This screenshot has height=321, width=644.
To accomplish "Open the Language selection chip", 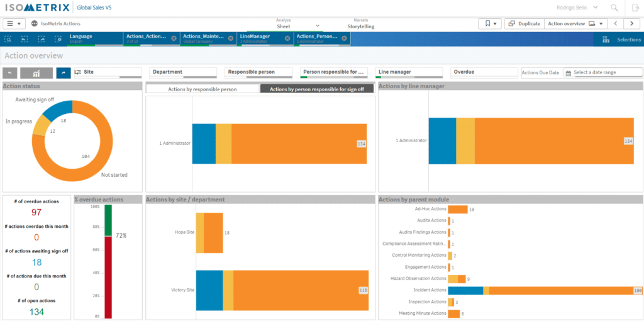I will (94, 39).
